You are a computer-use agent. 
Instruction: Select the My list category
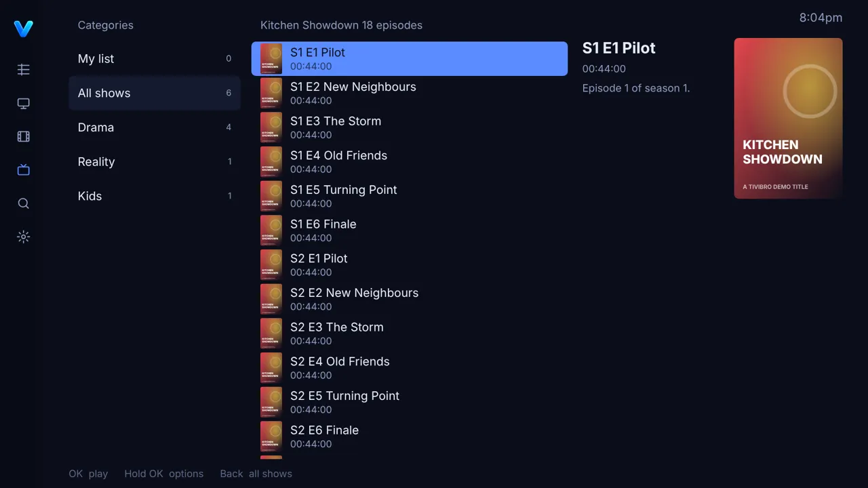click(x=155, y=59)
